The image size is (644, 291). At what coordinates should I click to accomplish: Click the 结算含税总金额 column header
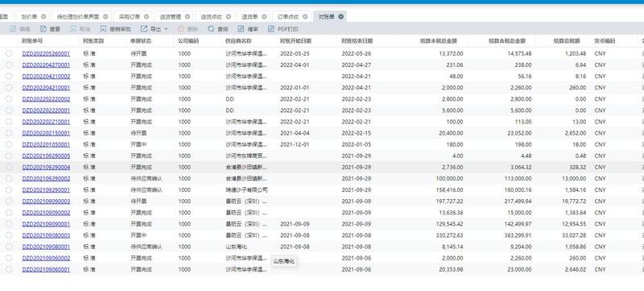click(507, 41)
